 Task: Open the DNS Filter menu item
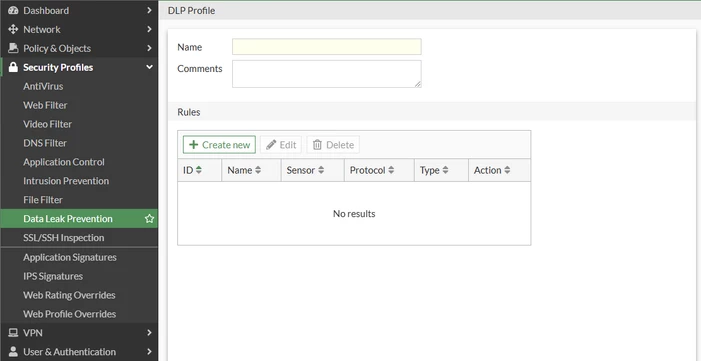pyautogui.click(x=79, y=143)
